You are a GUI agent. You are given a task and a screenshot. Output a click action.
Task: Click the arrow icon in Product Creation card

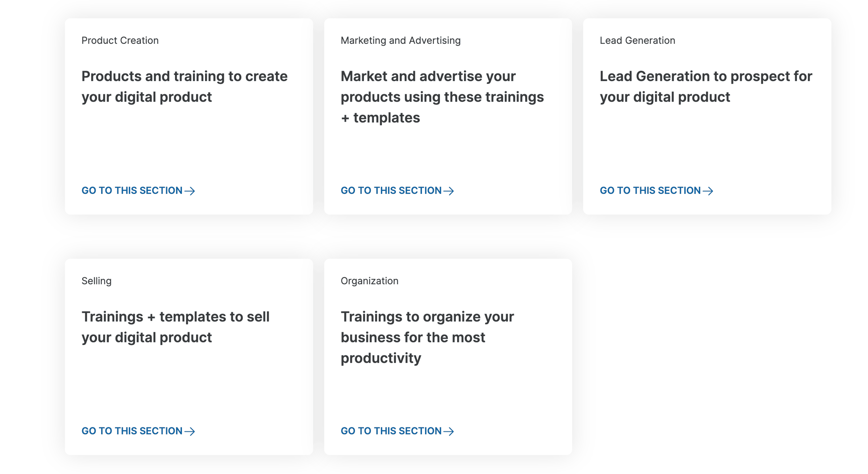190,191
